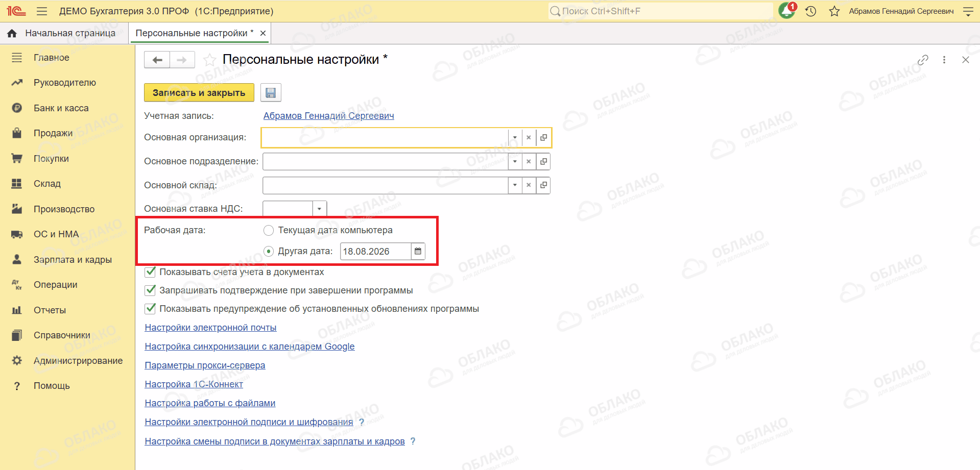
Task: Click the Записать и закрыть button
Action: point(199,93)
